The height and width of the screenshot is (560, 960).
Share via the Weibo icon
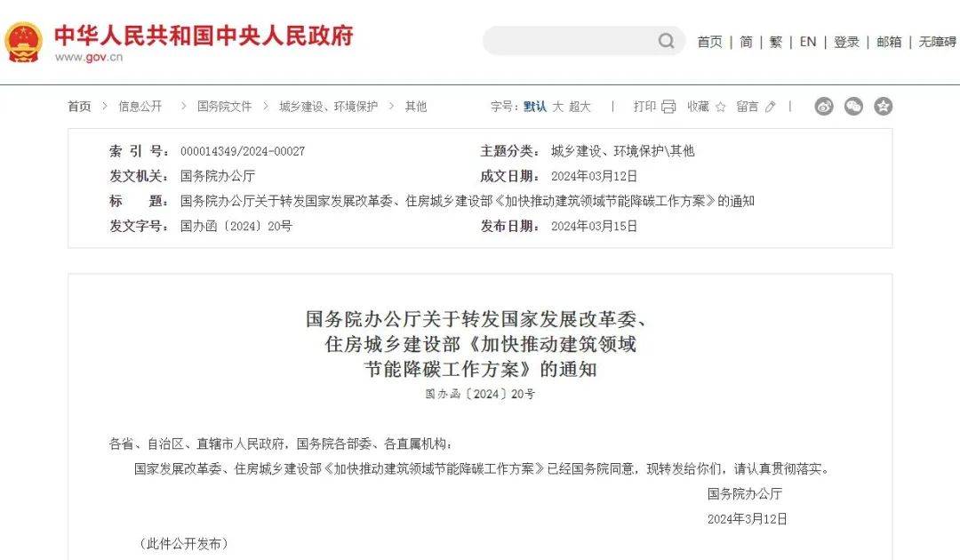(824, 107)
